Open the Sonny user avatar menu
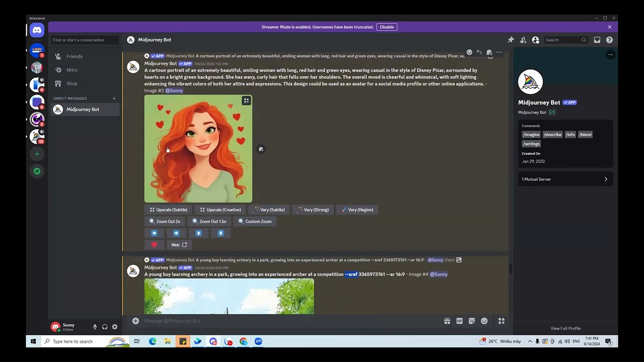The height and width of the screenshot is (362, 644). tap(56, 327)
